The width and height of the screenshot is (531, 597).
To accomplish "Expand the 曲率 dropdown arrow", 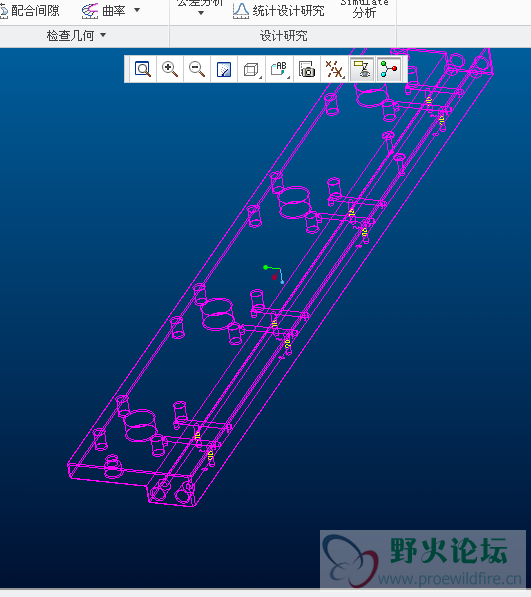I will coord(137,10).
